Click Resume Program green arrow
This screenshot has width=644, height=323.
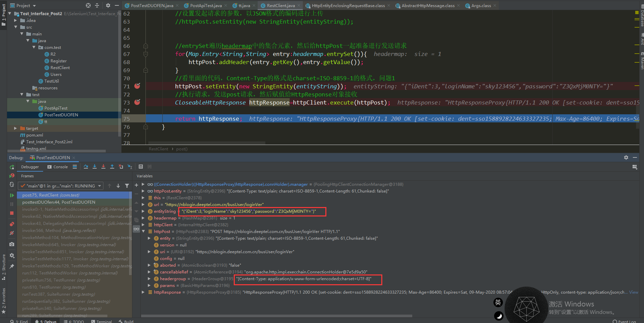[12, 195]
